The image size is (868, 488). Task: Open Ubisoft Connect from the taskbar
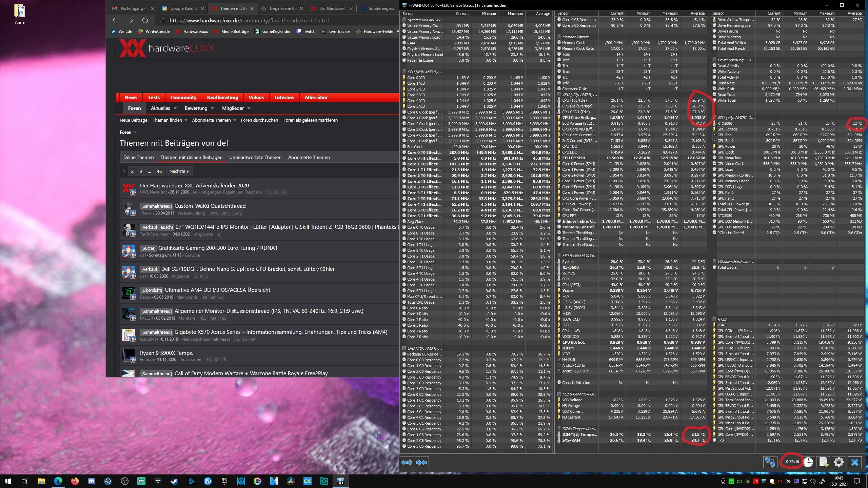click(x=208, y=481)
